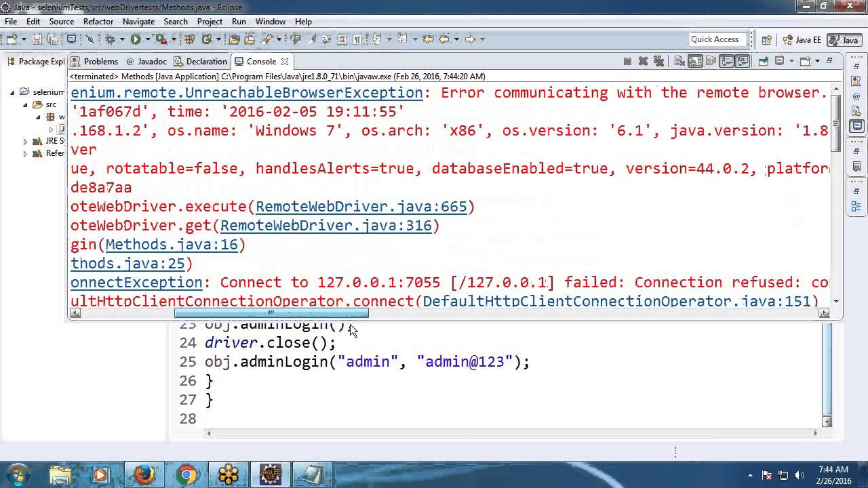Click Remove Launch gray X icon

tap(644, 61)
